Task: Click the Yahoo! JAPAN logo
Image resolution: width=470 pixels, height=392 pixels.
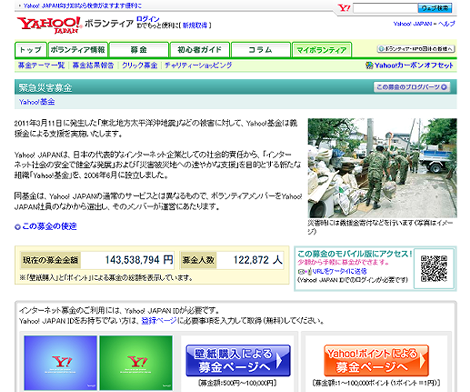Action: pos(49,25)
